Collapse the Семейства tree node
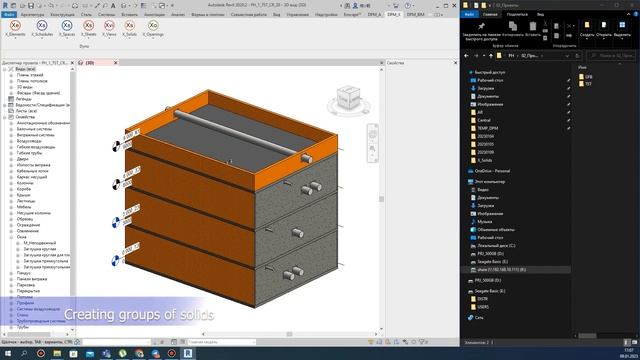The width and height of the screenshot is (640, 360). [5, 117]
